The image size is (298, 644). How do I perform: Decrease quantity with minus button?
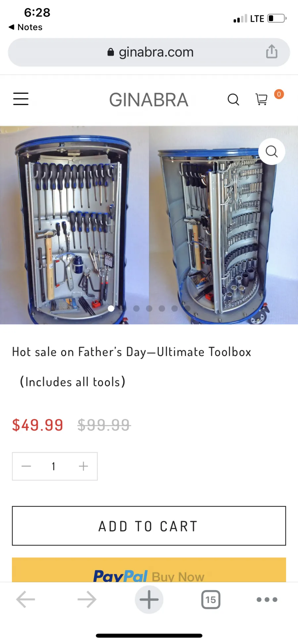click(26, 466)
